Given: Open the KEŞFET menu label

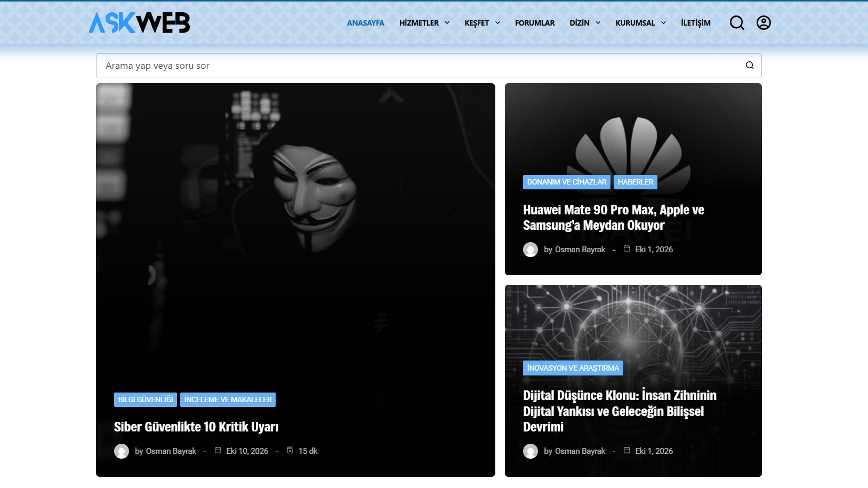Looking at the screenshot, I should [x=477, y=23].
